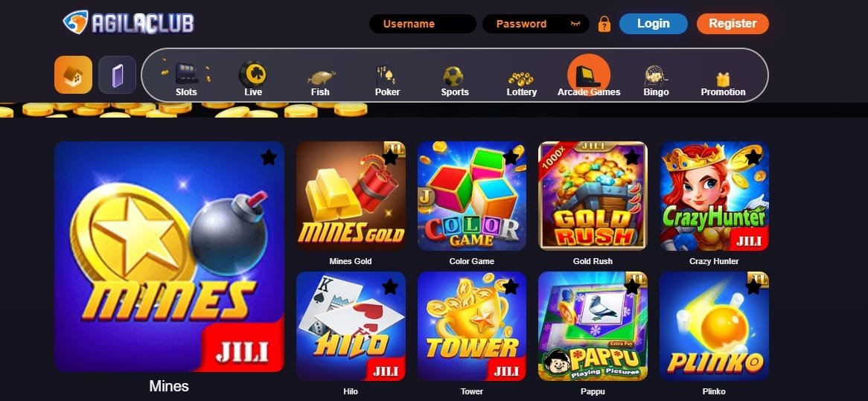The height and width of the screenshot is (401, 868).
Task: Favorite the Mines game star
Action: [x=269, y=157]
